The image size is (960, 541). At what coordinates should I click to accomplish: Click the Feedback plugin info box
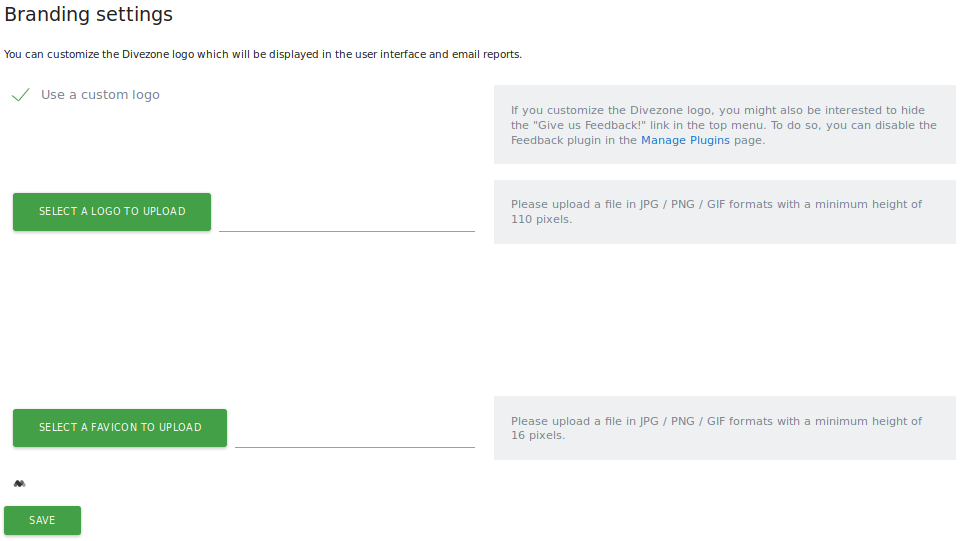pos(724,125)
